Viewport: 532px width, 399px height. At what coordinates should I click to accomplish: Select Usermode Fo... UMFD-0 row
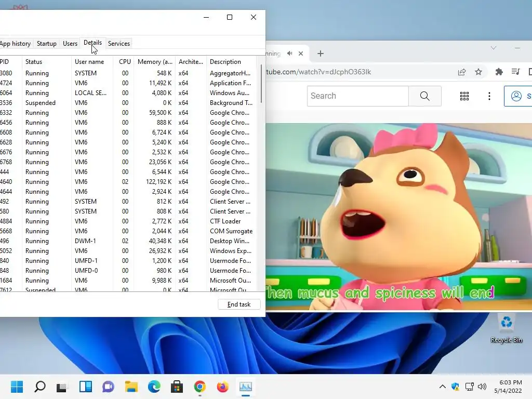tap(128, 270)
